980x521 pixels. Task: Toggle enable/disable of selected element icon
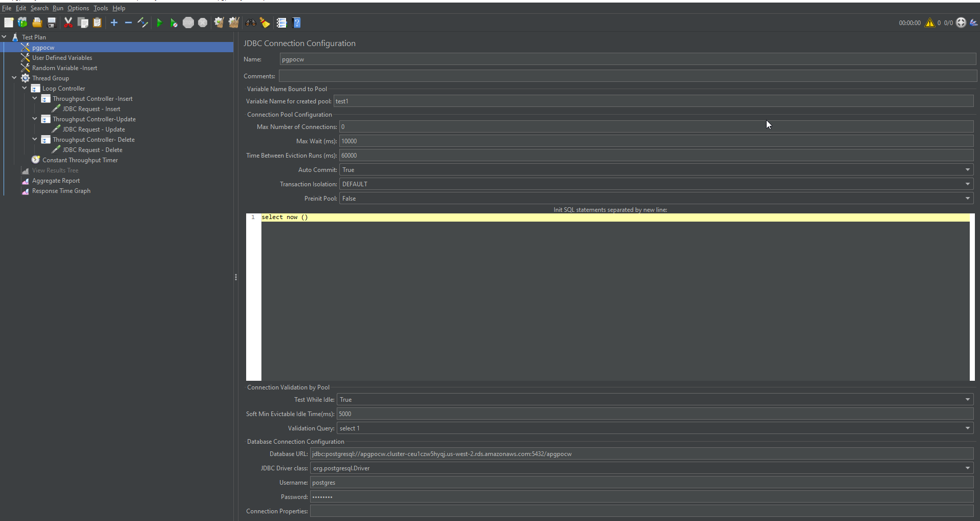pos(143,23)
